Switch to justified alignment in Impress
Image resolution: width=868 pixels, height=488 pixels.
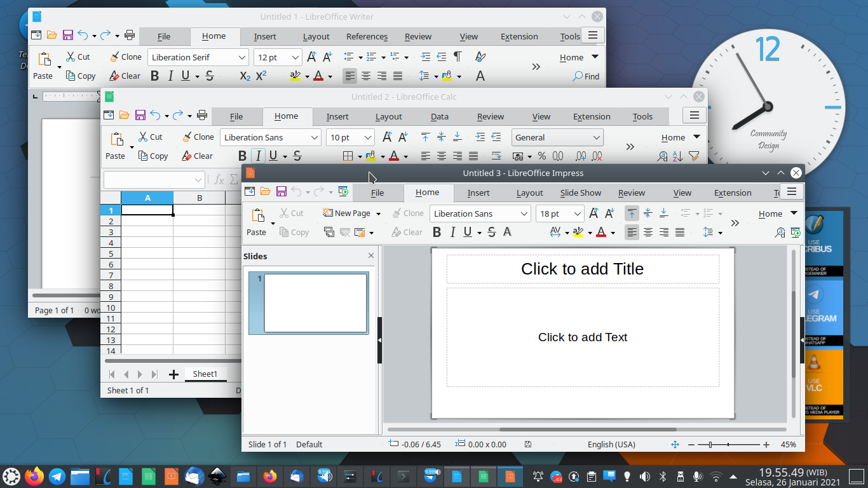pyautogui.click(x=679, y=233)
